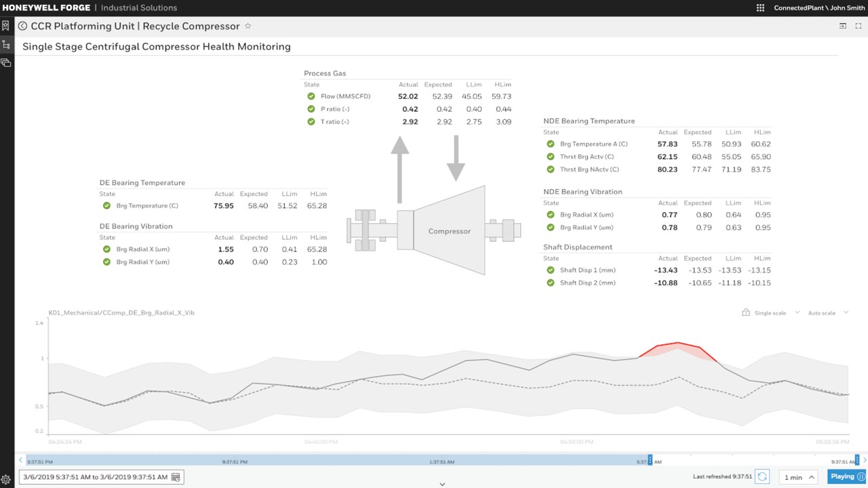
Task: Mark the Recycle Compressor page as favorite
Action: coord(248,26)
